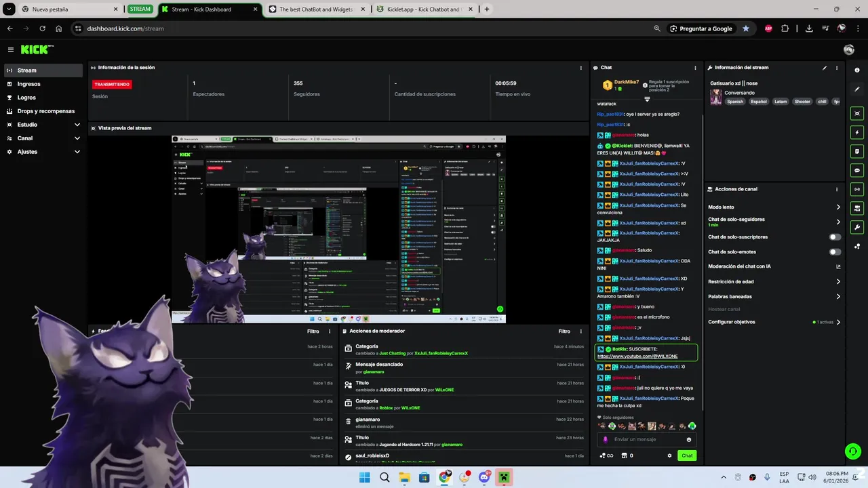This screenshot has width=868, height=488.
Task: Open the profile avatar in Kick header
Action: coord(848,49)
